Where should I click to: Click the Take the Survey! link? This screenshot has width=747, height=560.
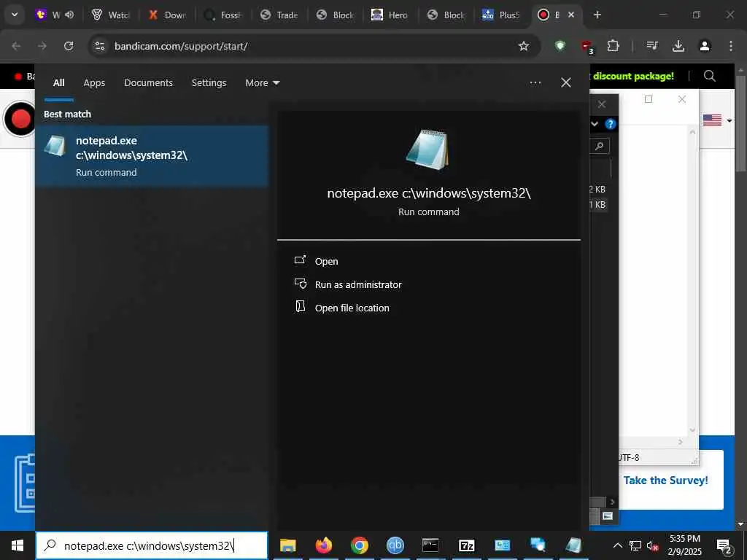(665, 480)
